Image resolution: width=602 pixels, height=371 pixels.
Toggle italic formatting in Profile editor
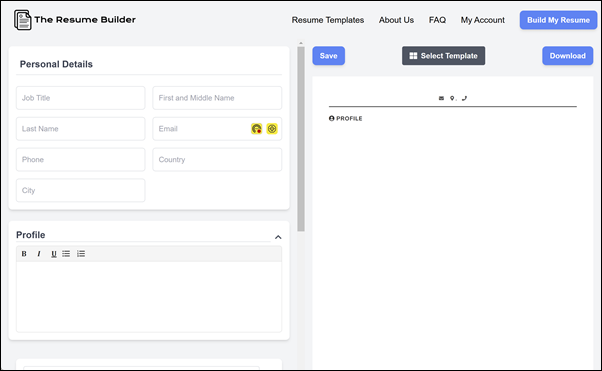pos(39,254)
